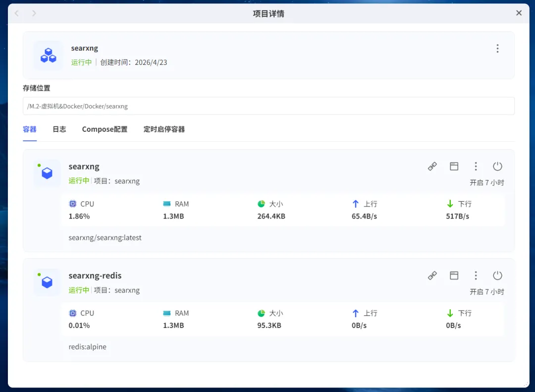Open more options for searxng-redis container

click(476, 276)
